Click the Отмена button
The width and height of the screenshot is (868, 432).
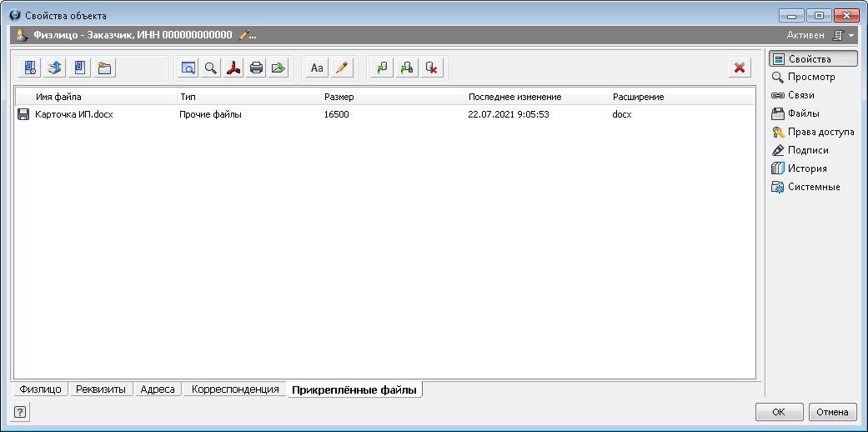tap(832, 411)
